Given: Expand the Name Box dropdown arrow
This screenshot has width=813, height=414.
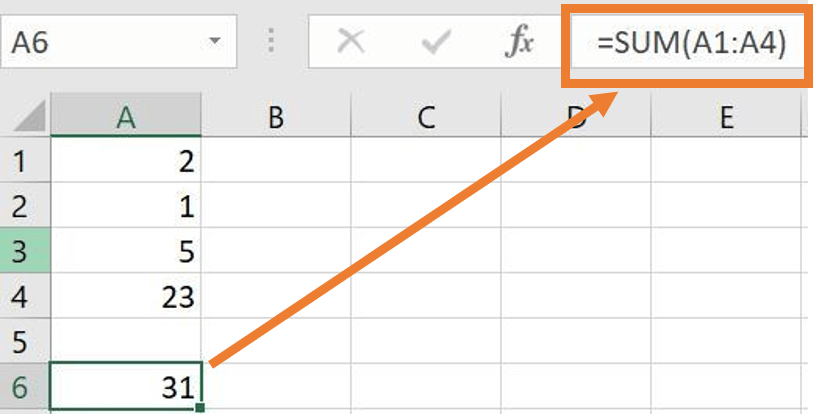Looking at the screenshot, I should (214, 43).
